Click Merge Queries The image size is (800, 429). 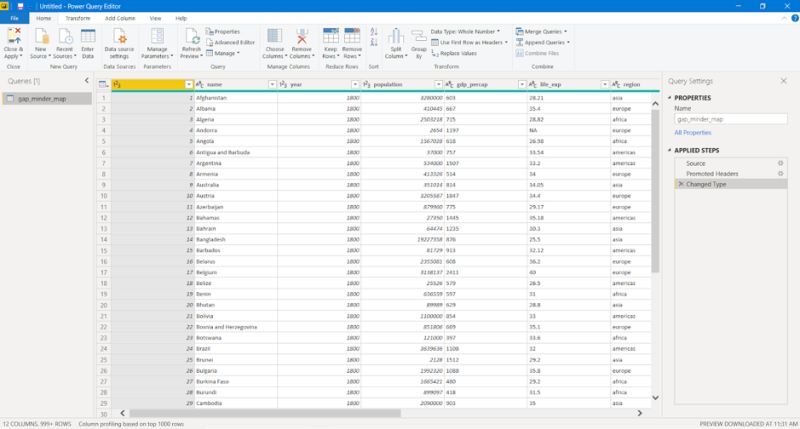pyautogui.click(x=541, y=32)
